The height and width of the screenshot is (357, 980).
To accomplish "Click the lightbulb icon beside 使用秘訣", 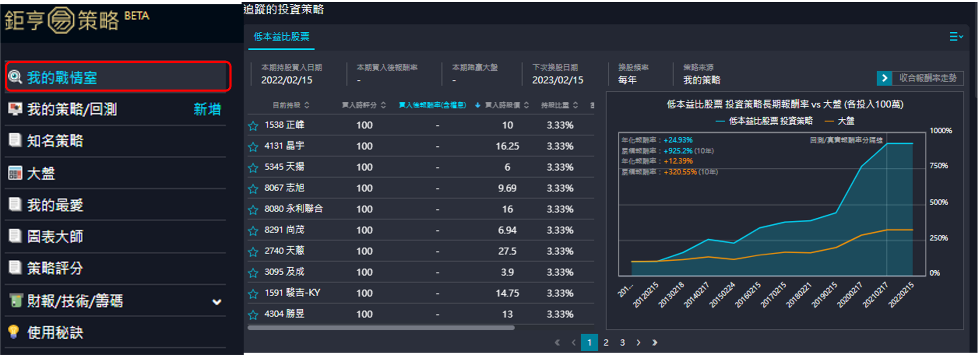I will (x=14, y=332).
